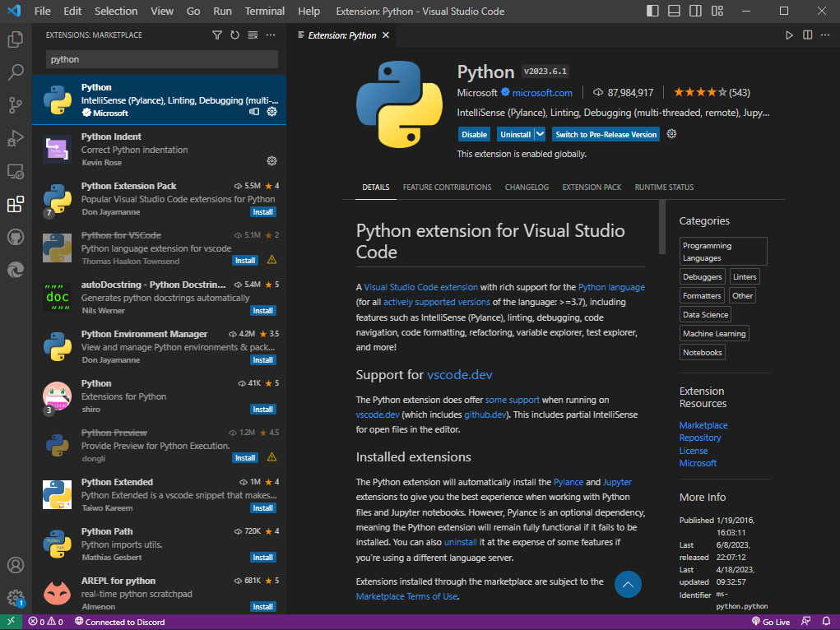This screenshot has width=840, height=630.
Task: Click the feedback icon in status bar
Action: point(805,622)
